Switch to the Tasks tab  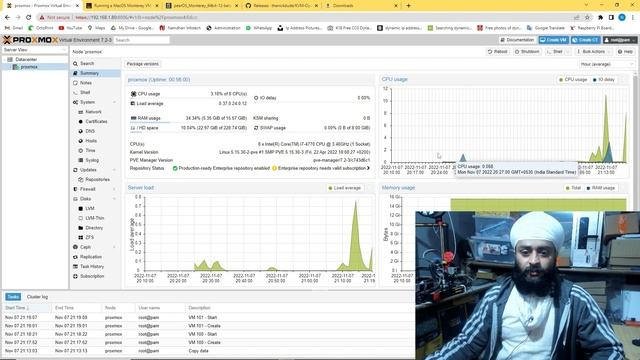click(x=13, y=297)
